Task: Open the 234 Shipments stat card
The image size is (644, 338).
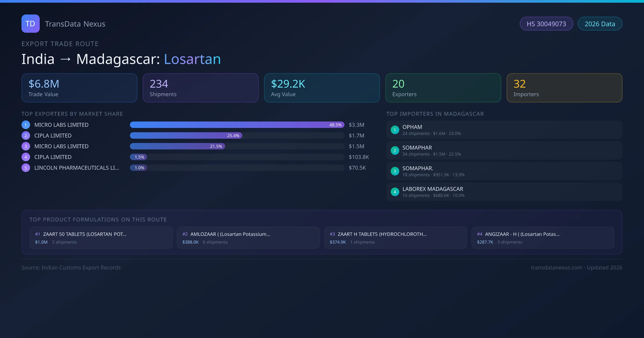Action: pos(200,88)
